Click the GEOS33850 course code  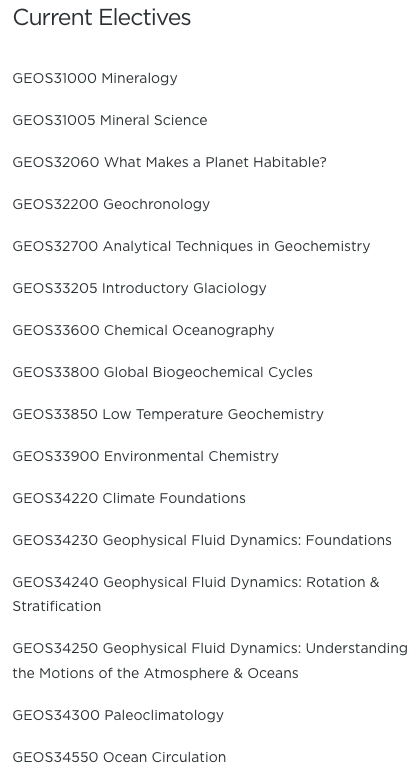tap(55, 414)
